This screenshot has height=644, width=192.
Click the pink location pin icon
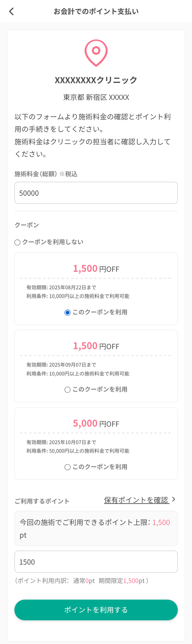(96, 53)
